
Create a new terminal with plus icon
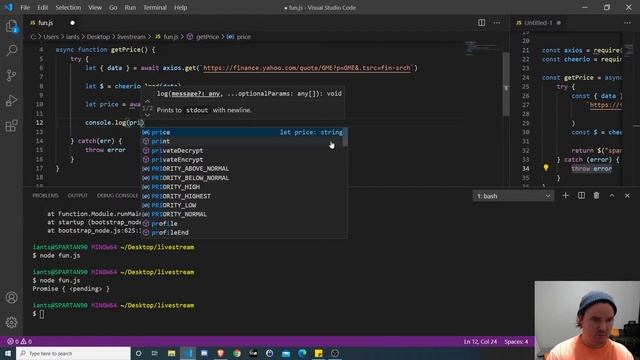click(566, 196)
